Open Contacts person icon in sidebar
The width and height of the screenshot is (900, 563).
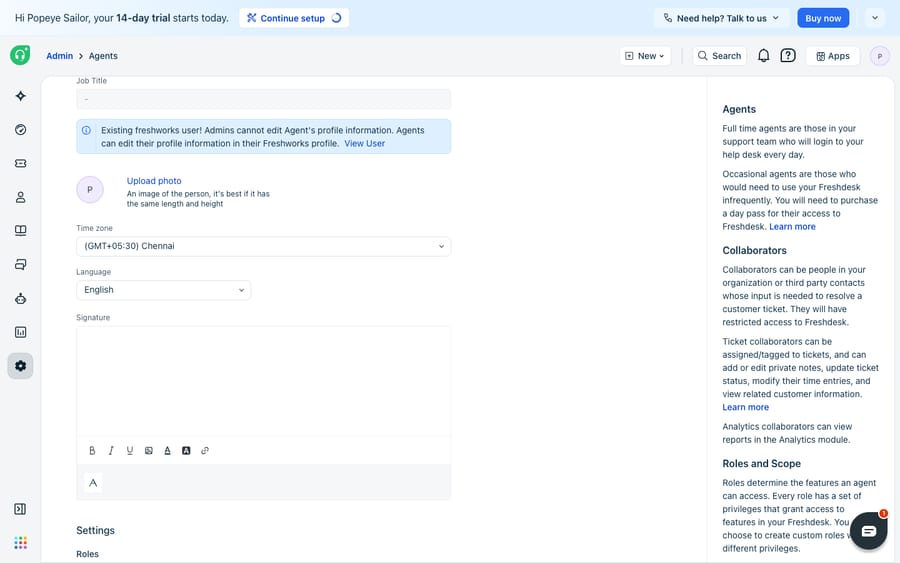coord(21,197)
